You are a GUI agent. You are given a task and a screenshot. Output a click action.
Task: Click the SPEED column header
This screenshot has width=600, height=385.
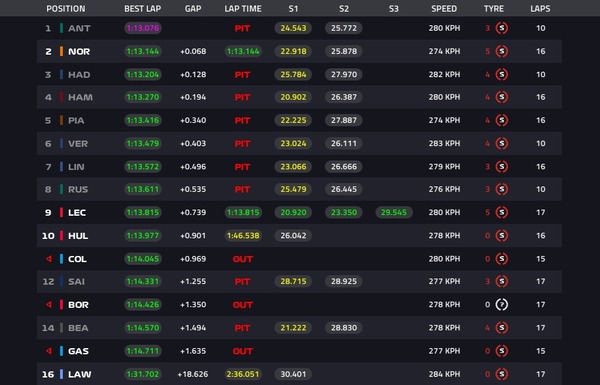(x=444, y=8)
